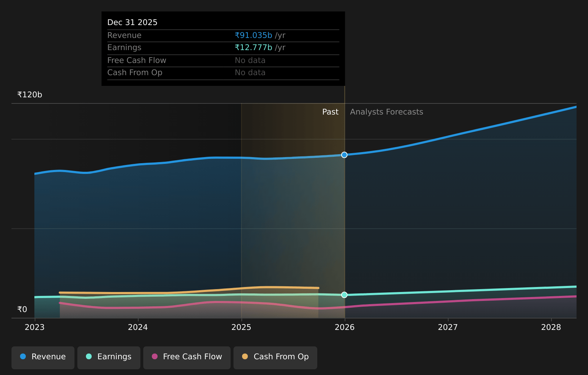Click the Dec 31 2025 tooltip header

coord(132,23)
